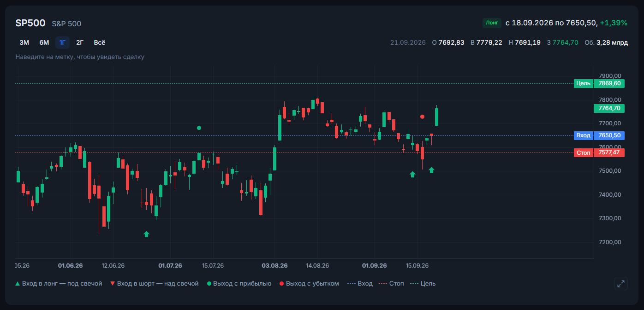Click the Выход с прибылью legend item
Screen dimensions: 644x310
239,283
